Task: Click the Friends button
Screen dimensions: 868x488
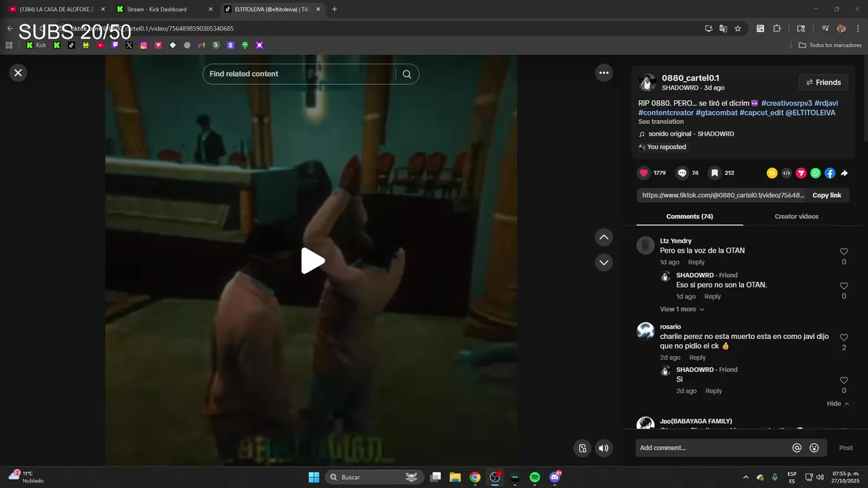Action: pyautogui.click(x=823, y=83)
